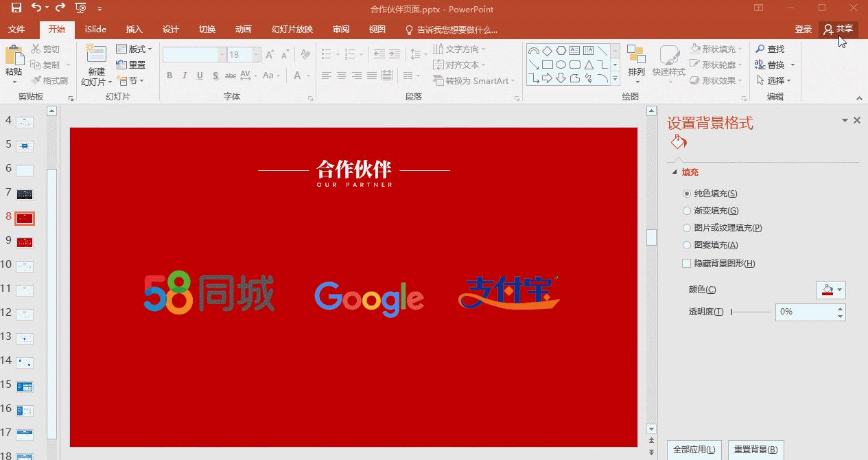Screen dimensions: 868x460
Task: Open the fill Color (颜色) picker dropdown
Action: tap(839, 290)
